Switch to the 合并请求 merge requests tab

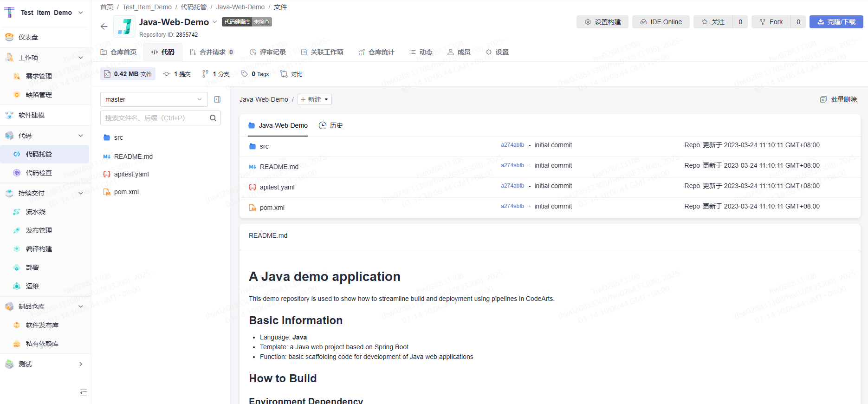(x=212, y=52)
